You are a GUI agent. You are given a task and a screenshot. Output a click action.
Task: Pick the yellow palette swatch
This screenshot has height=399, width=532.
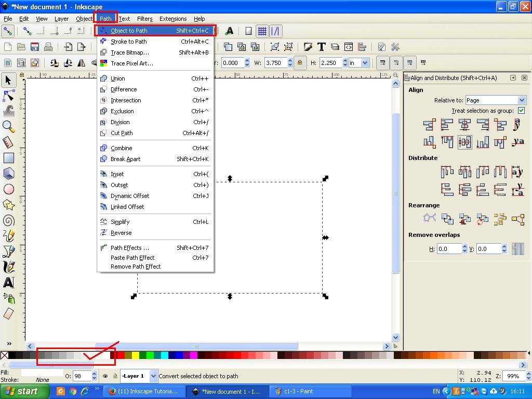pyautogui.click(x=136, y=355)
